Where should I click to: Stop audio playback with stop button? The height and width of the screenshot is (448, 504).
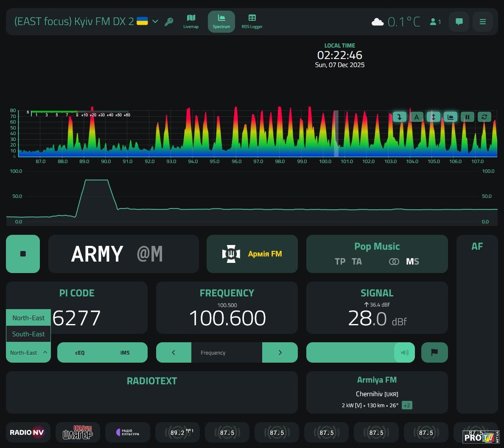click(x=23, y=254)
